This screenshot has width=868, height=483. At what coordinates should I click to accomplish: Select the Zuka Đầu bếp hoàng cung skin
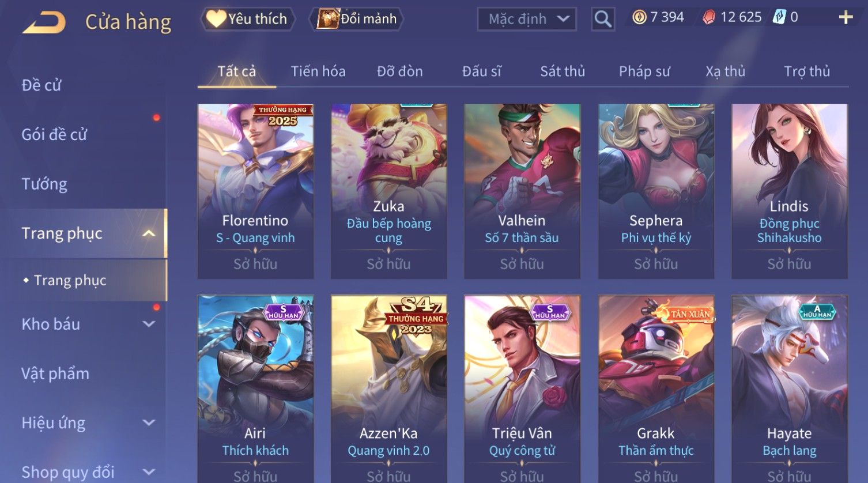(x=388, y=191)
